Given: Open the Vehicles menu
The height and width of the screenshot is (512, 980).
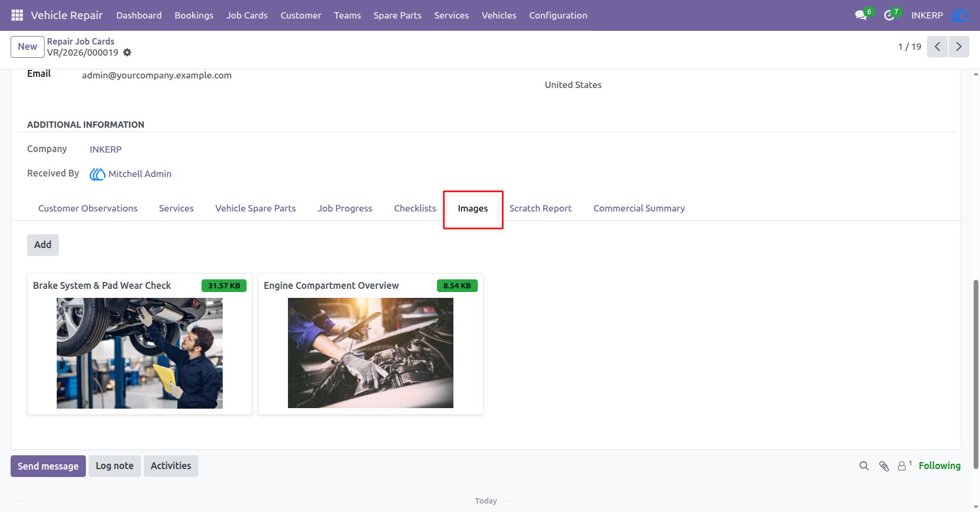Looking at the screenshot, I should click(x=499, y=15).
